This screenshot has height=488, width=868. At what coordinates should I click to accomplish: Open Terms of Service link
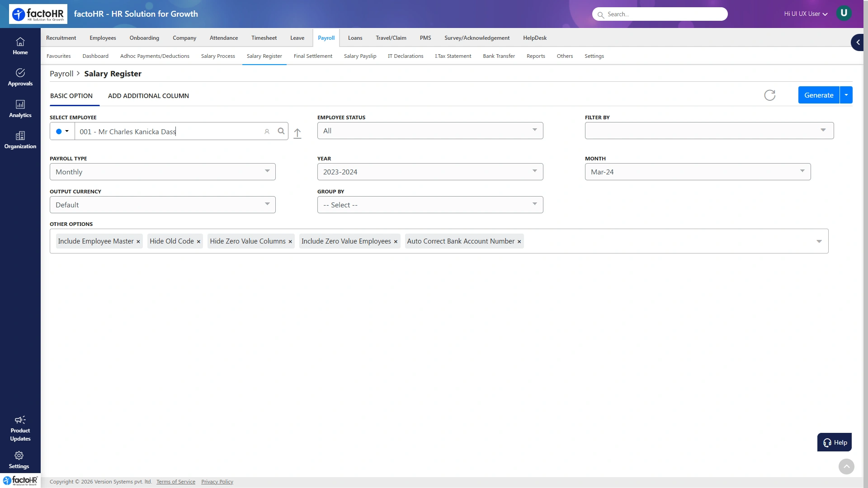pos(176,482)
